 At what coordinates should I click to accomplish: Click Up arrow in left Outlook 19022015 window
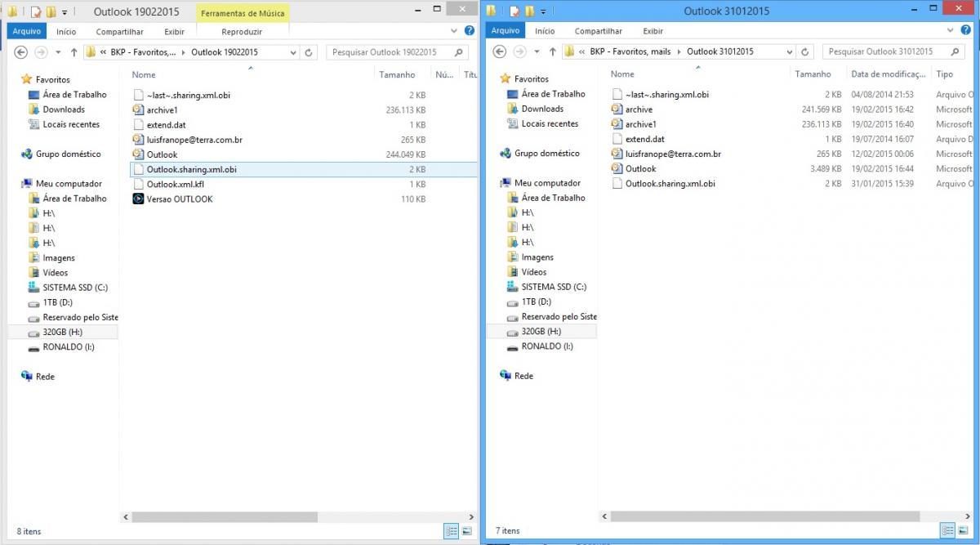point(73,51)
